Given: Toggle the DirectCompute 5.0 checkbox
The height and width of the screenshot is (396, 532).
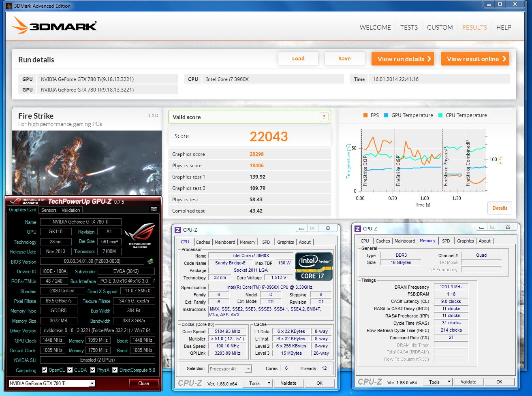Looking at the screenshot, I should click(115, 370).
